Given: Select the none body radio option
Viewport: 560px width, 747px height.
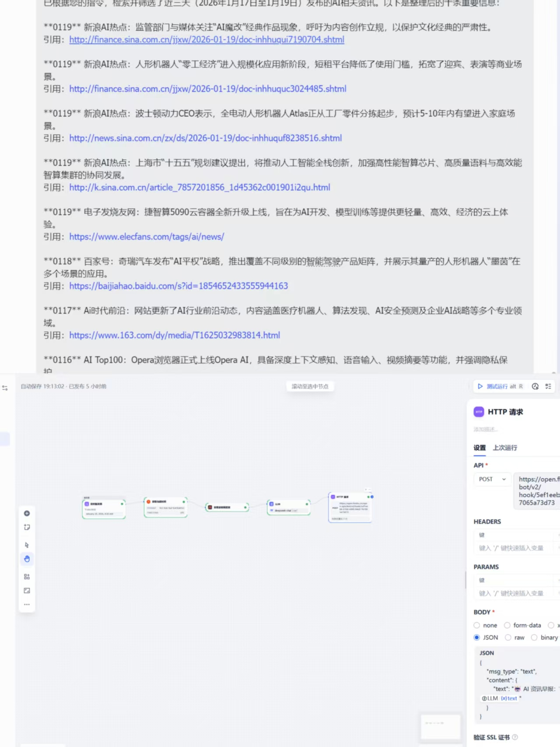Looking at the screenshot, I should [x=477, y=625].
